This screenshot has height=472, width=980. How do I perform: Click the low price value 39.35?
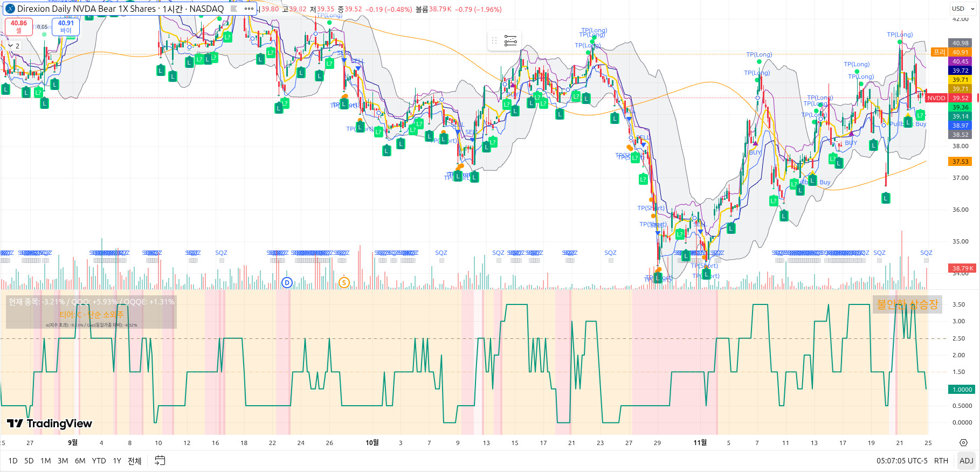pos(326,9)
